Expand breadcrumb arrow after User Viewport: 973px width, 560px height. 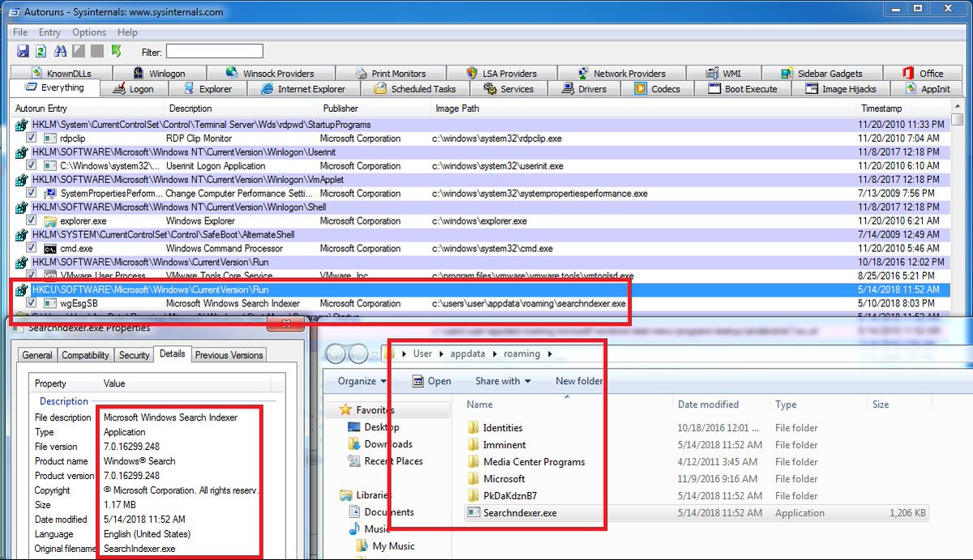tap(441, 354)
